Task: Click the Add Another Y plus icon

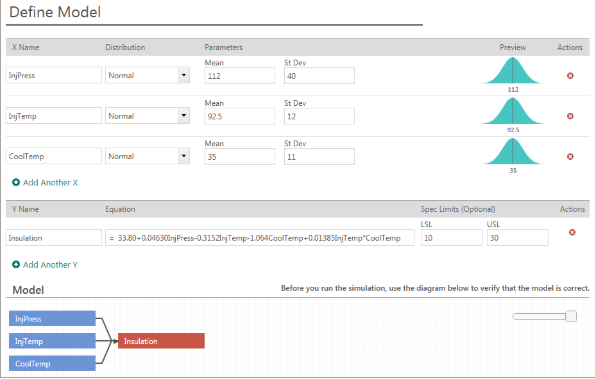Action: coord(16,264)
